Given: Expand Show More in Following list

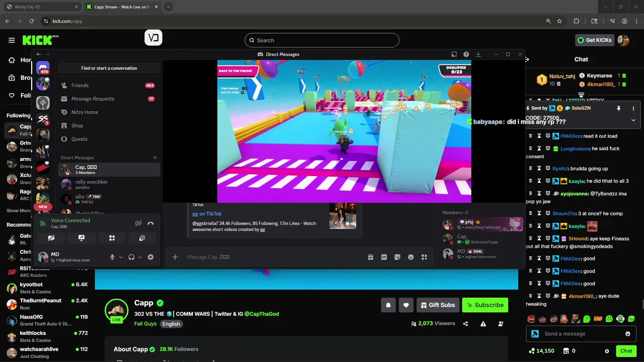Looking at the screenshot, I should [x=19, y=211].
